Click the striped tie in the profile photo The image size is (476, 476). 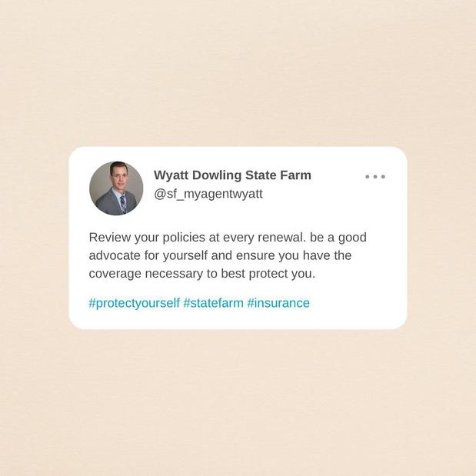pos(122,204)
